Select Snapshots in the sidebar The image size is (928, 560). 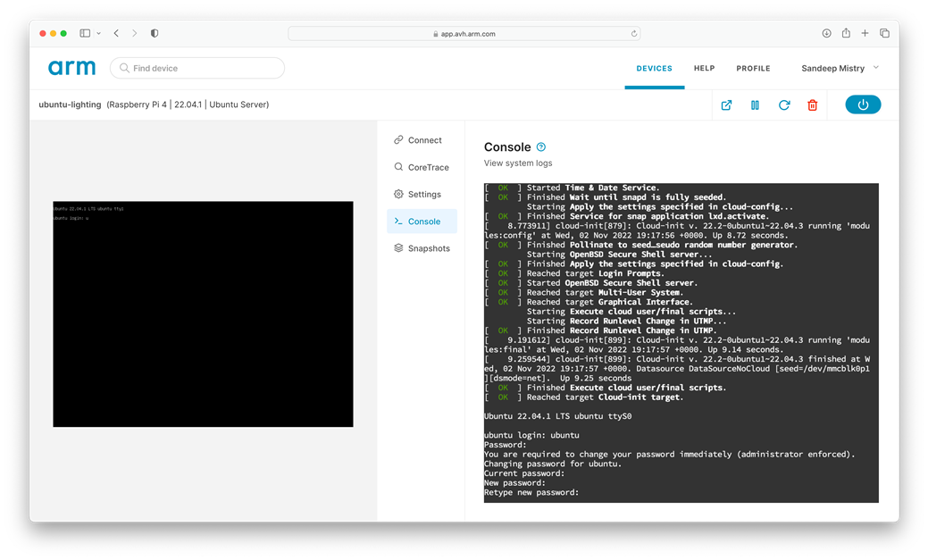click(x=422, y=248)
